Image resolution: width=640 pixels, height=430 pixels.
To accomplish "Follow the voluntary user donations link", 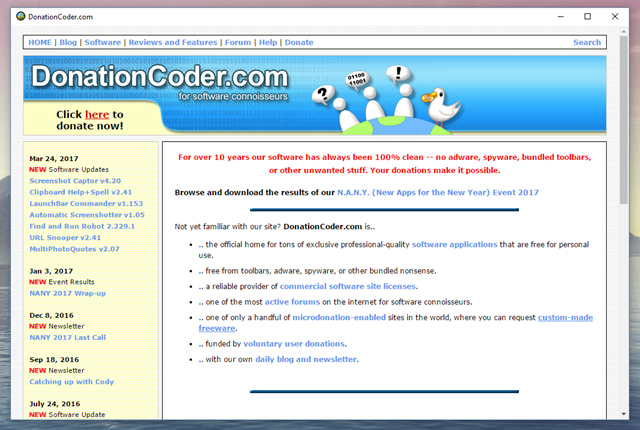I will (294, 344).
